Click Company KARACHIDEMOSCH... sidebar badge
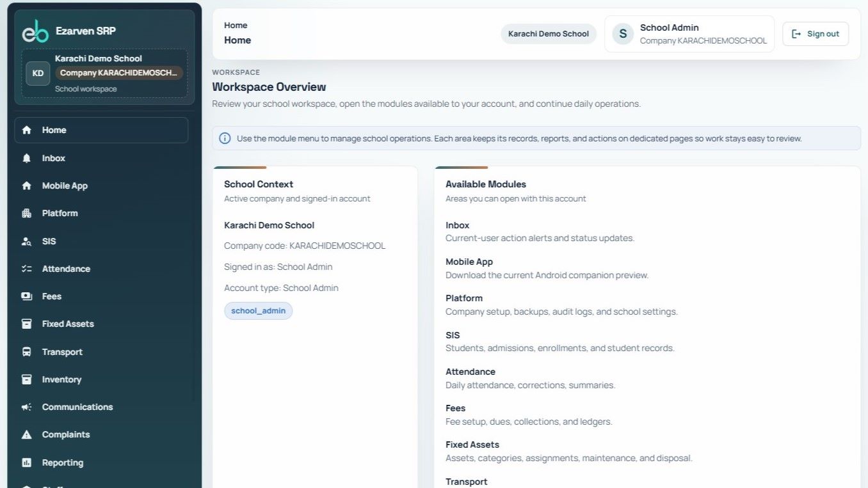 [119, 73]
